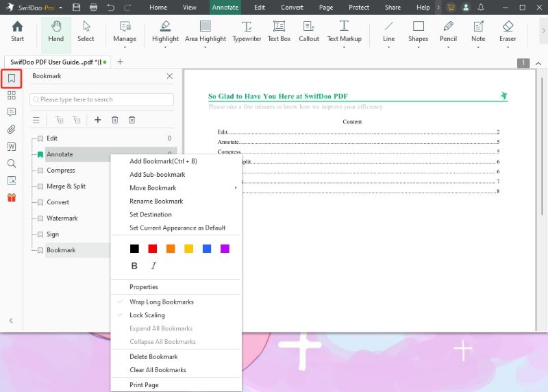Click the Select cursor tool
This screenshot has width=548, height=392.
coord(86,32)
